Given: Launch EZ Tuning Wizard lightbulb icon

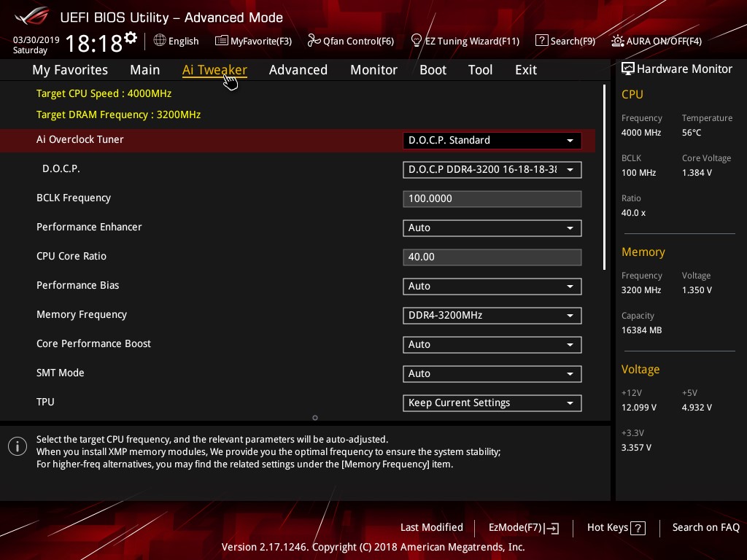Looking at the screenshot, I should (x=416, y=41).
